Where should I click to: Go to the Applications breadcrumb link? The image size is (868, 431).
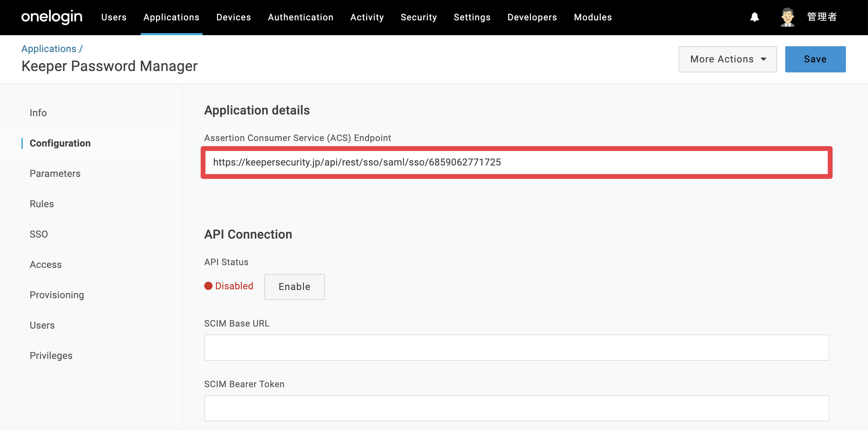coord(49,49)
